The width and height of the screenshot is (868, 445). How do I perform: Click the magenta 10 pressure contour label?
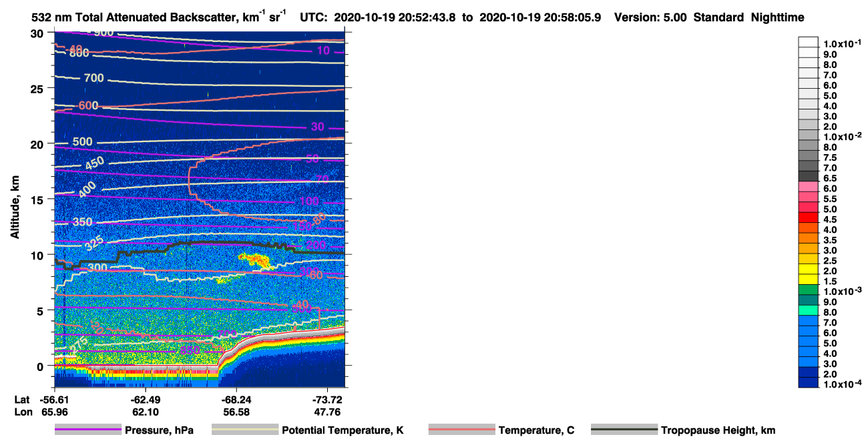pos(322,51)
